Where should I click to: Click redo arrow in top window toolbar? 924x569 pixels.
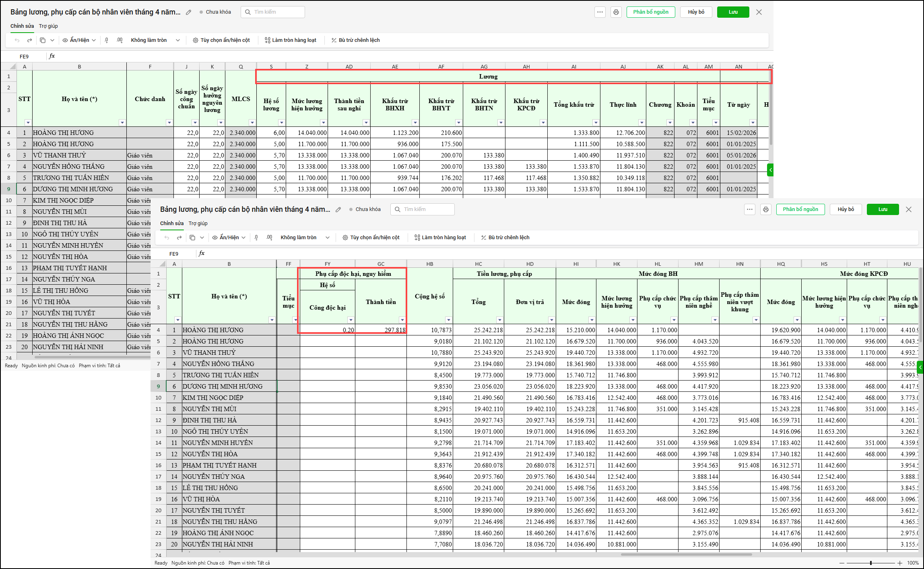coord(29,40)
